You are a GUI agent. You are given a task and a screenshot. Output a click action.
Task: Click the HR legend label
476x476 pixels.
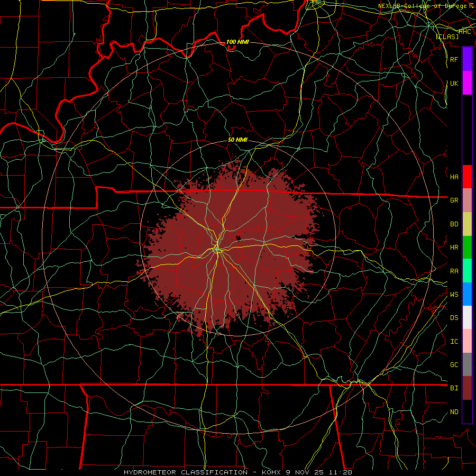pos(454,248)
